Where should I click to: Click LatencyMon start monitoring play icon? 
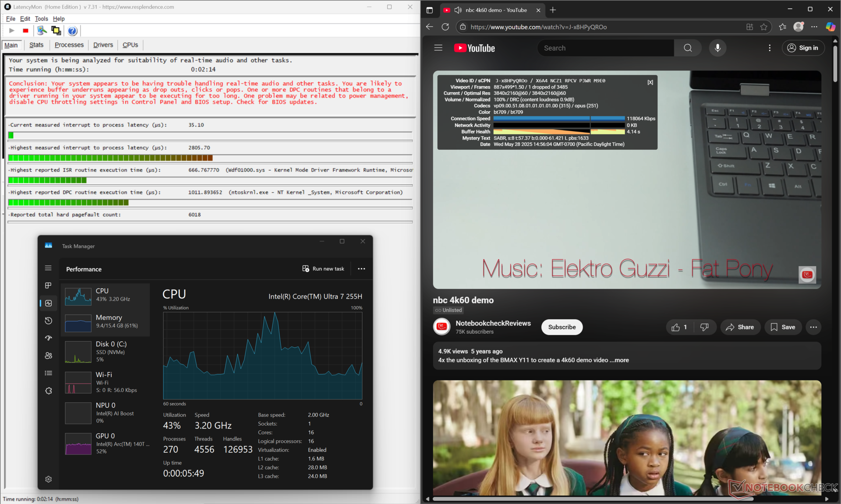pos(12,31)
